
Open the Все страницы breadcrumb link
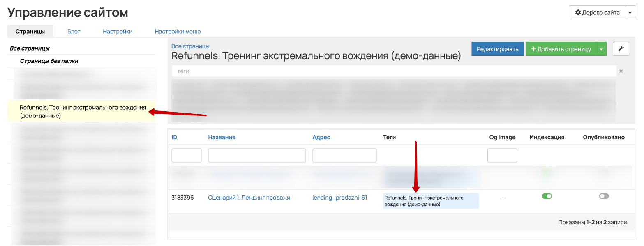(x=190, y=46)
